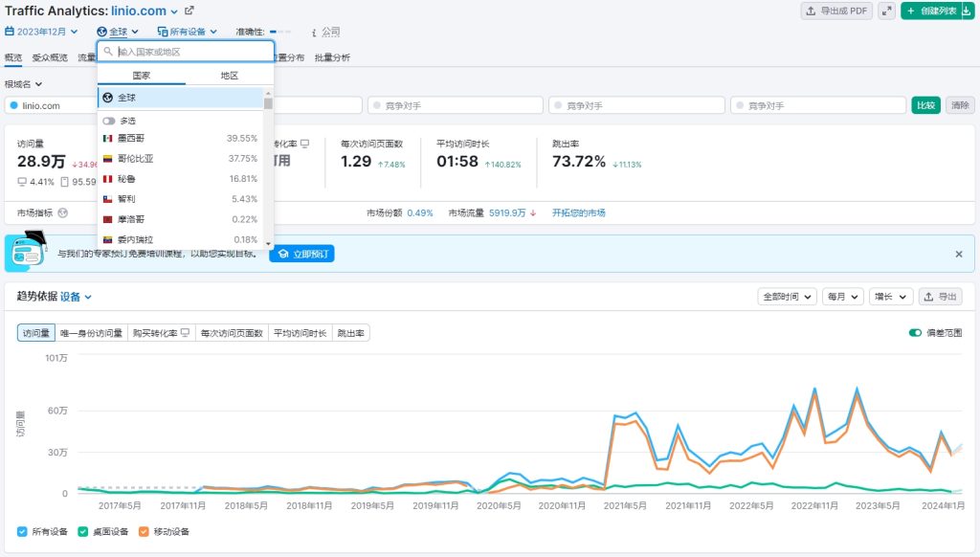This screenshot has height=557, width=980.
Task: Open the 增长 dropdown
Action: tap(891, 297)
